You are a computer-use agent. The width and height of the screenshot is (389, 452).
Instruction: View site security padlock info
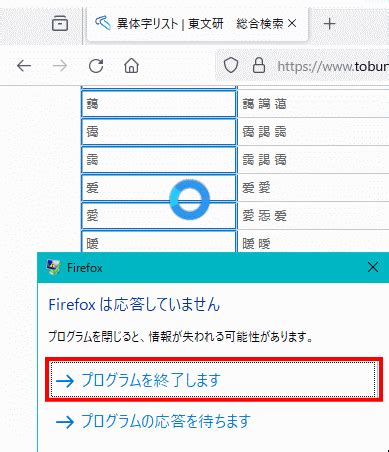(x=259, y=65)
